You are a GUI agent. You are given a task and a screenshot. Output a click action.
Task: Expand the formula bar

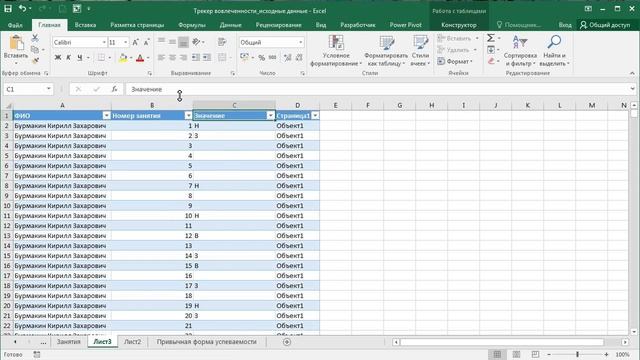pos(632,89)
